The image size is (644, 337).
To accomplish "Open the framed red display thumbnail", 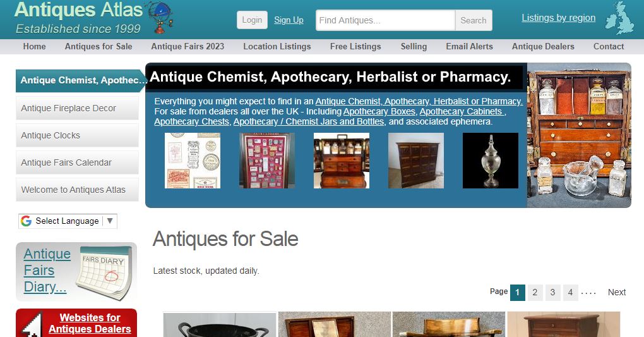I will click(267, 161).
